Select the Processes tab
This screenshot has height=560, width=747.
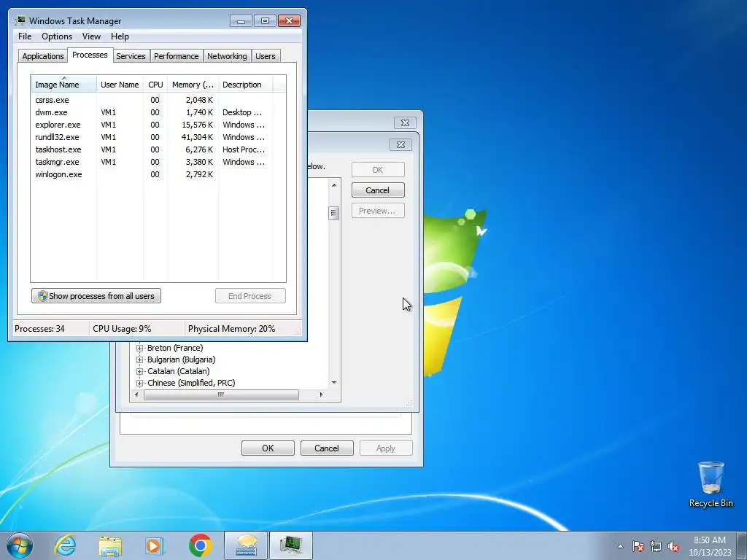click(x=90, y=55)
